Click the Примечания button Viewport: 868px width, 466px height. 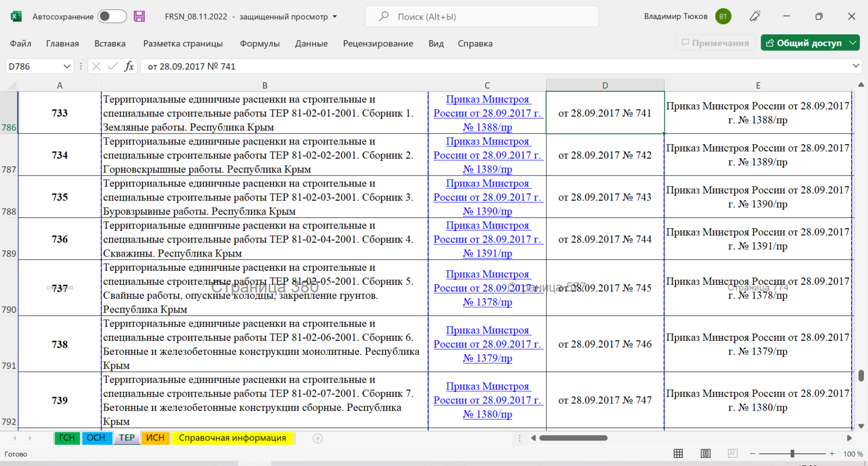click(x=715, y=43)
